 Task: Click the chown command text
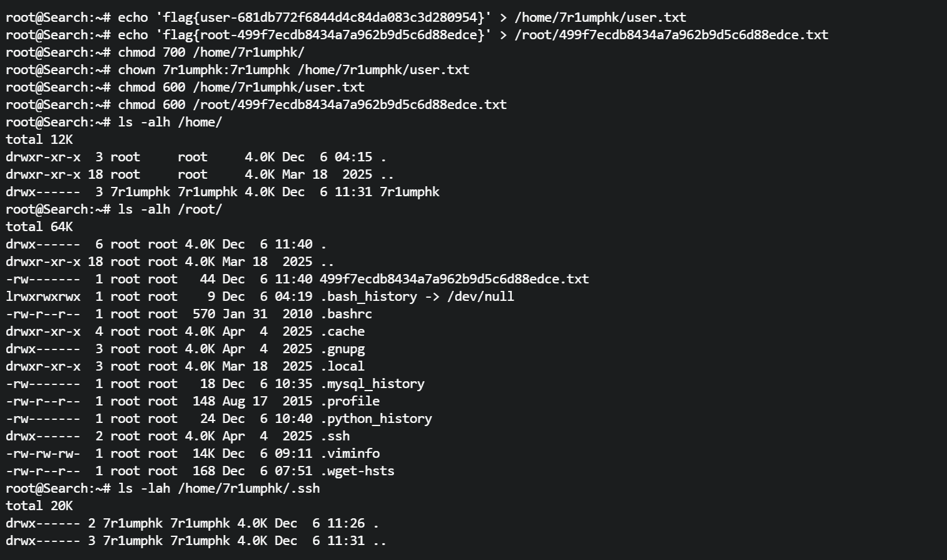[x=294, y=70]
